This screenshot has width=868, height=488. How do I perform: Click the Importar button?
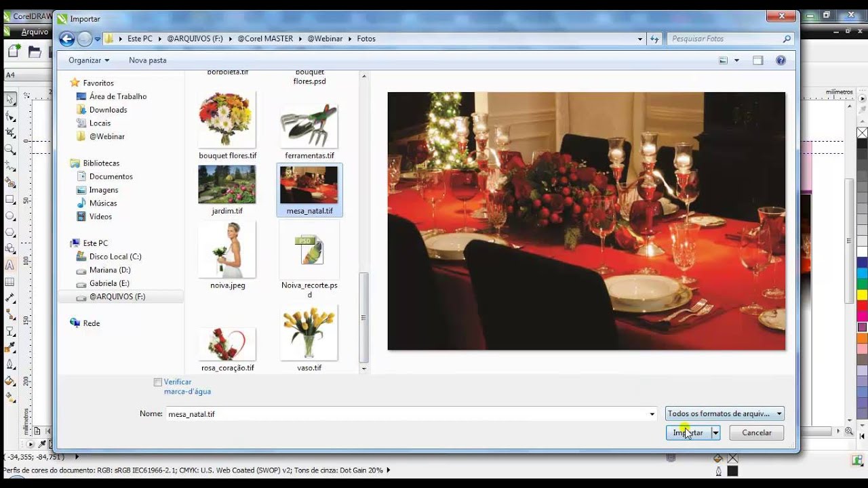[x=688, y=432]
